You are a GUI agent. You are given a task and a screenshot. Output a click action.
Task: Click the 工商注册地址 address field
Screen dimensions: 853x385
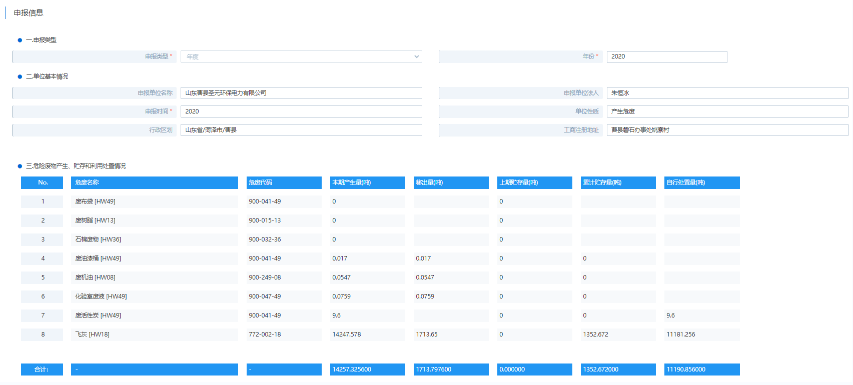728,130
